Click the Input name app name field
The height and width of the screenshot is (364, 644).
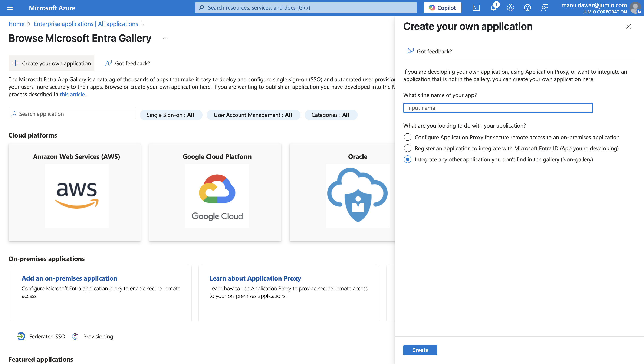pos(498,108)
